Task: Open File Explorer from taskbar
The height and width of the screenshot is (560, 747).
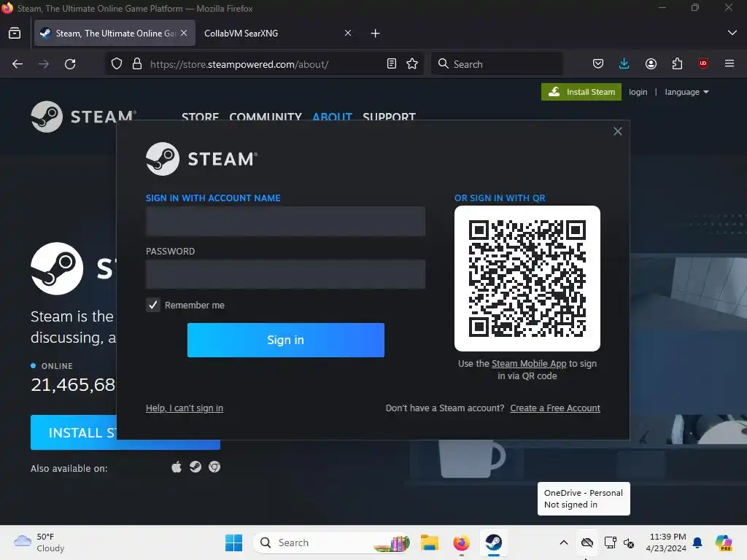Action: tap(429, 542)
